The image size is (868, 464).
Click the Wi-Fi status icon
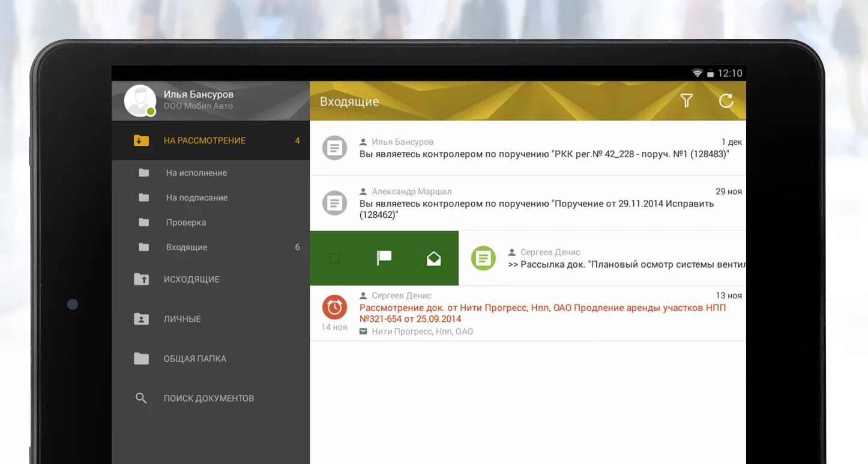(697, 73)
